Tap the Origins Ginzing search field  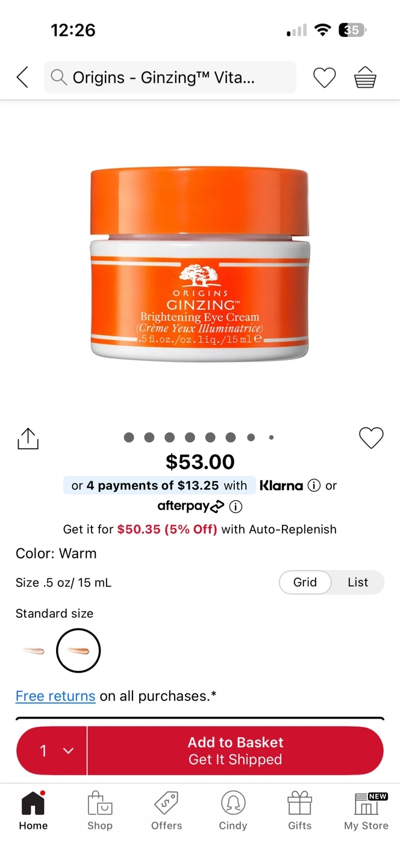coord(170,77)
